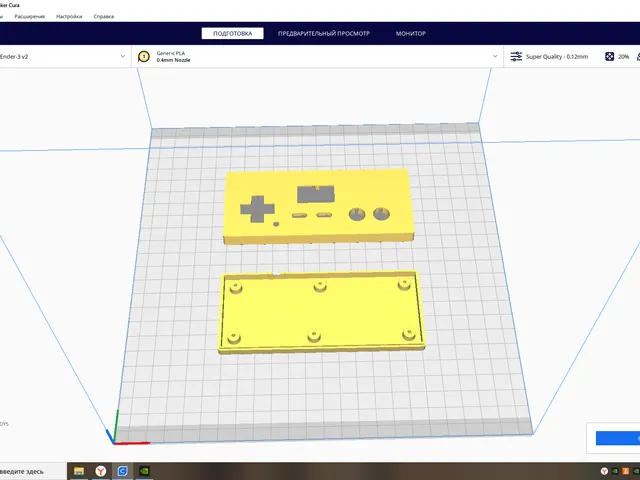
Task: Click the Cura icon in the taskbar
Action: (122, 471)
